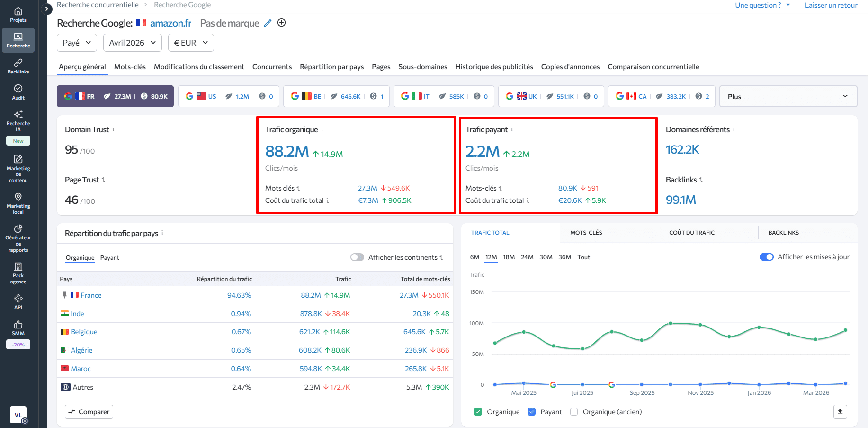Image resolution: width=868 pixels, height=428 pixels.
Task: Click the 162.2K referring domains value
Action: 682,150
